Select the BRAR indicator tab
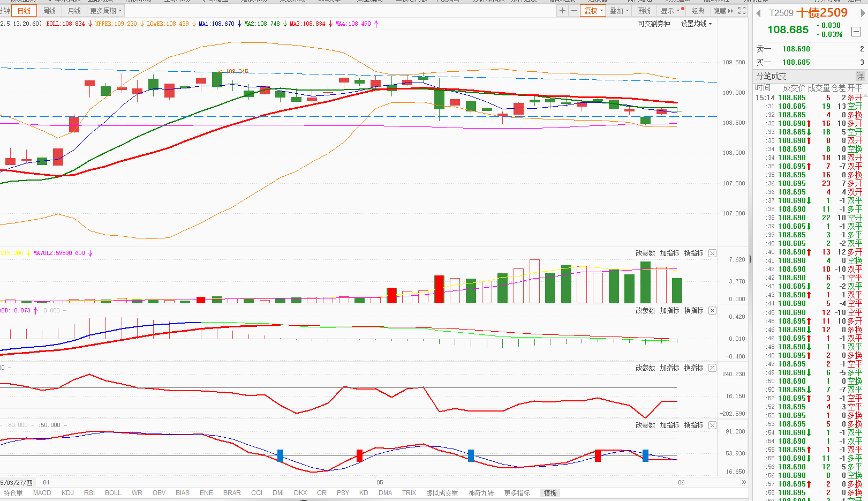 click(232, 493)
